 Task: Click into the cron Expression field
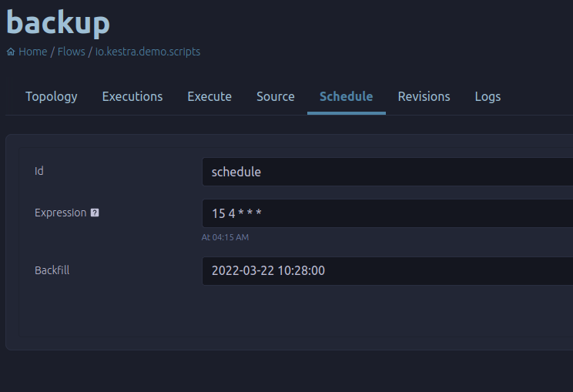point(387,213)
